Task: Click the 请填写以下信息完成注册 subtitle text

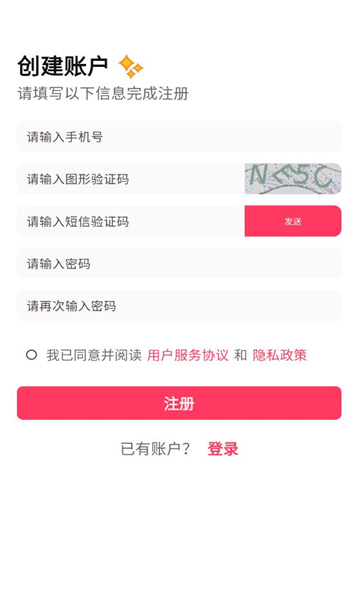Action: (x=103, y=93)
